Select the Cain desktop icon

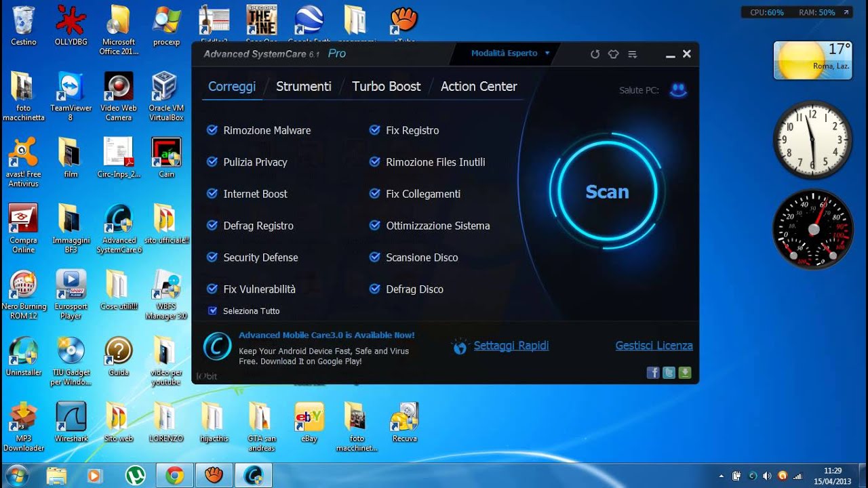(166, 158)
